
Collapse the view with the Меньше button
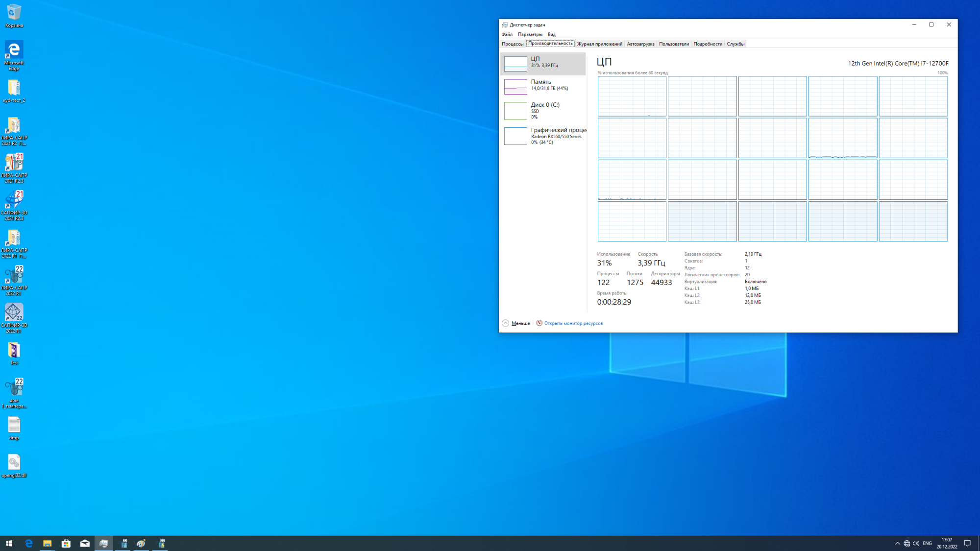click(x=516, y=323)
